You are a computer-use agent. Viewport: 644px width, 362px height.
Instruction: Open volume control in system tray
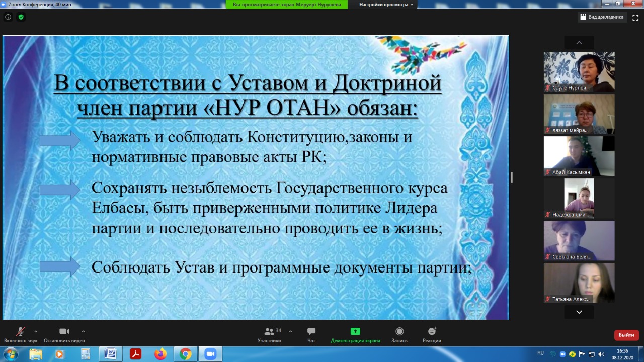[601, 354]
